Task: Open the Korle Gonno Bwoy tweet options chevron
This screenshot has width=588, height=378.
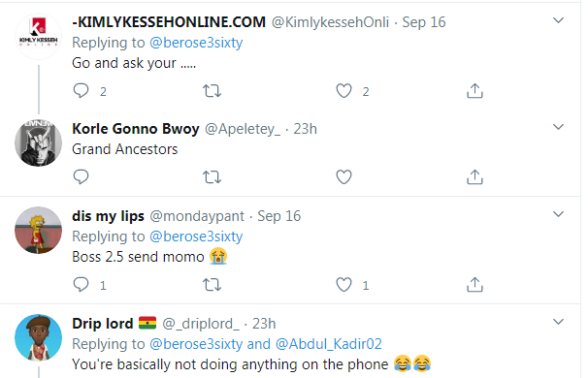Action: [558, 127]
